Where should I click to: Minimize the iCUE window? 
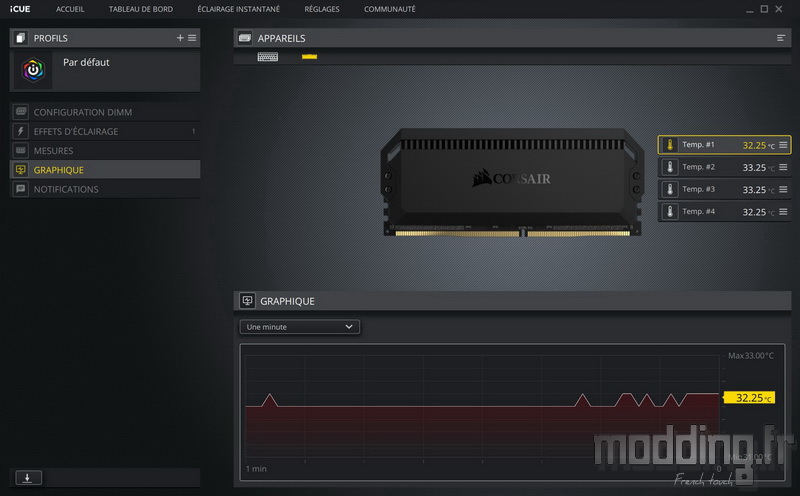click(749, 10)
